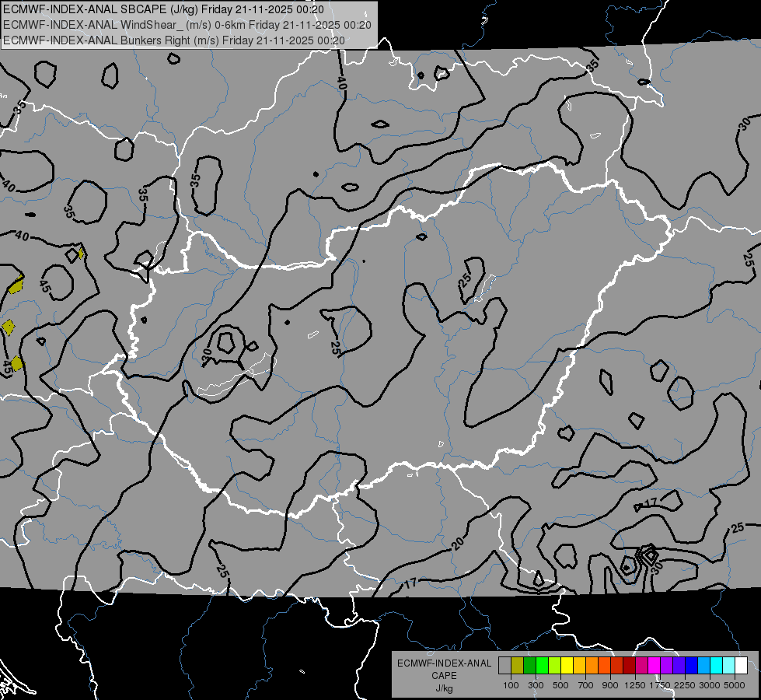
Task: Select the amber swatch in the legend
Action: (579, 666)
